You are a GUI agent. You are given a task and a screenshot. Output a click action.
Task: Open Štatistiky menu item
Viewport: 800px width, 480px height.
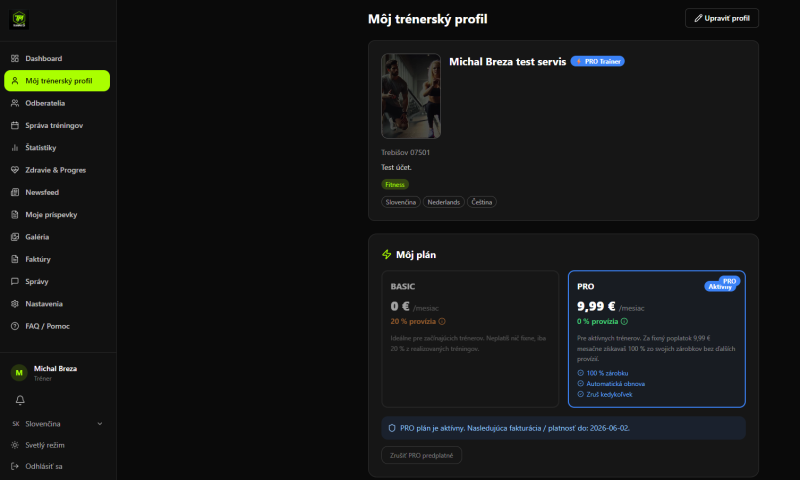click(x=57, y=148)
